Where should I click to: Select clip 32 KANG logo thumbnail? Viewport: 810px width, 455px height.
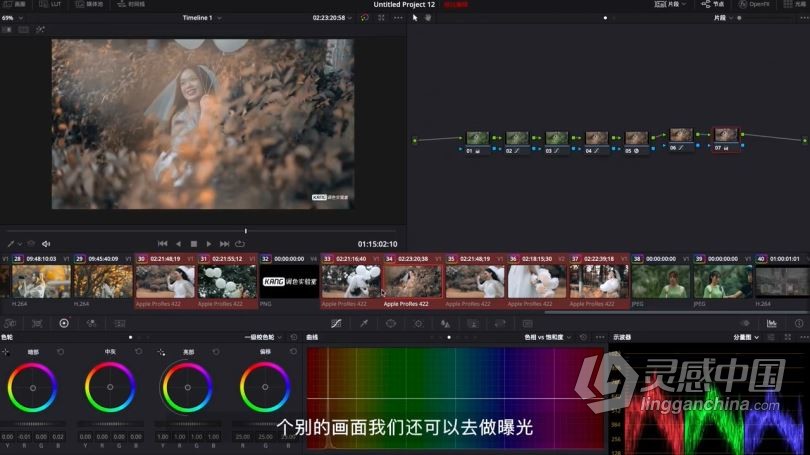pyautogui.click(x=289, y=281)
